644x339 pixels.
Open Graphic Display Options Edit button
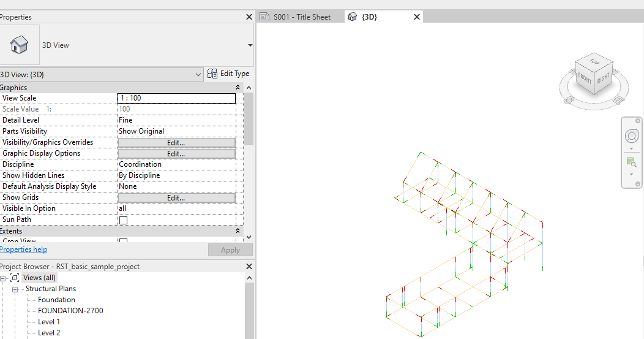point(176,153)
